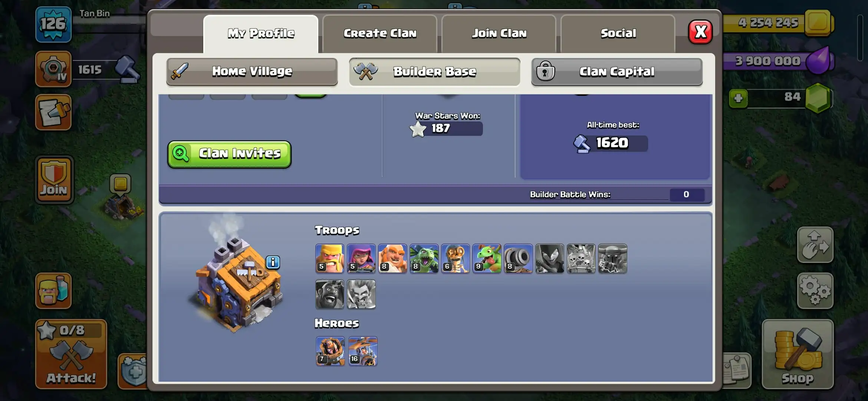The height and width of the screenshot is (401, 868).
Task: Switch to the Create Clan tab
Action: [380, 33]
